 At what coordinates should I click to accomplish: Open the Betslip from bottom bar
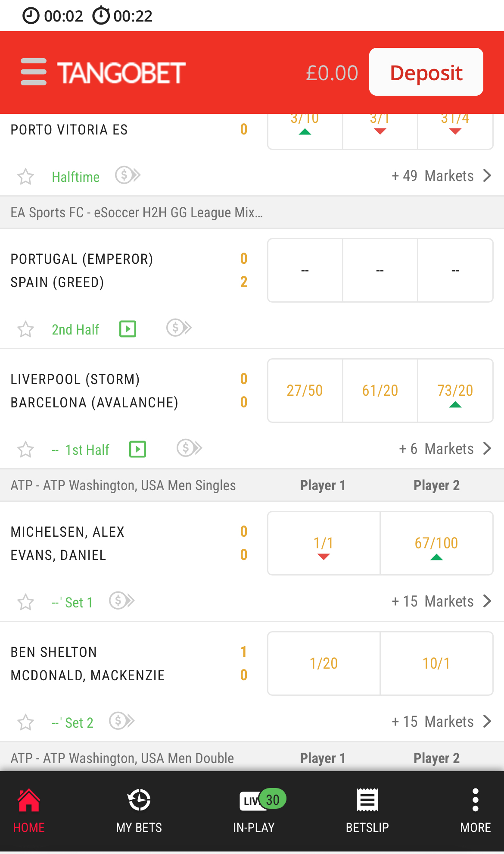click(367, 810)
